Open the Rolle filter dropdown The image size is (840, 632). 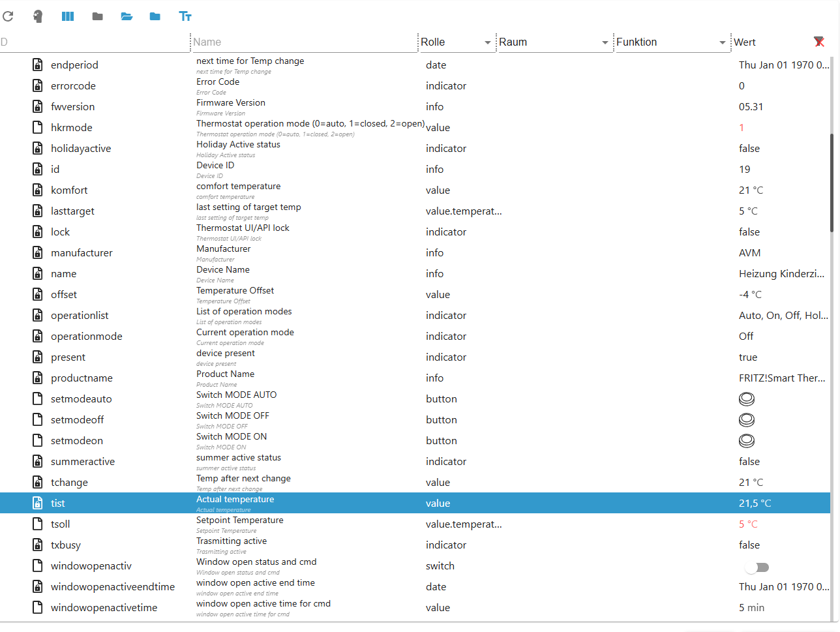487,42
